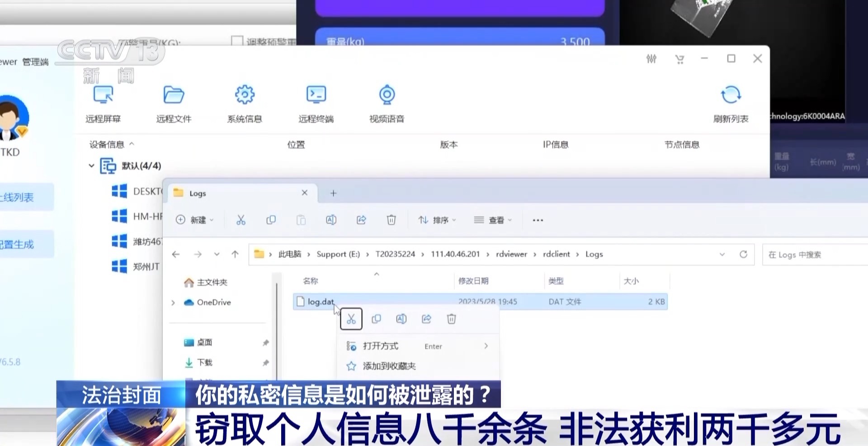868x446 pixels.
Task: Expand the OneDrive tree node
Action: click(x=173, y=303)
